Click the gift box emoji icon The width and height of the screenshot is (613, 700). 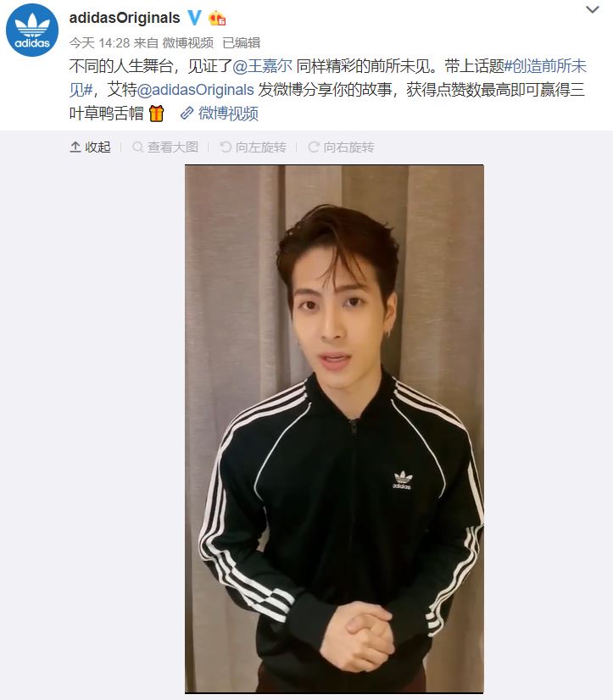pos(156,114)
